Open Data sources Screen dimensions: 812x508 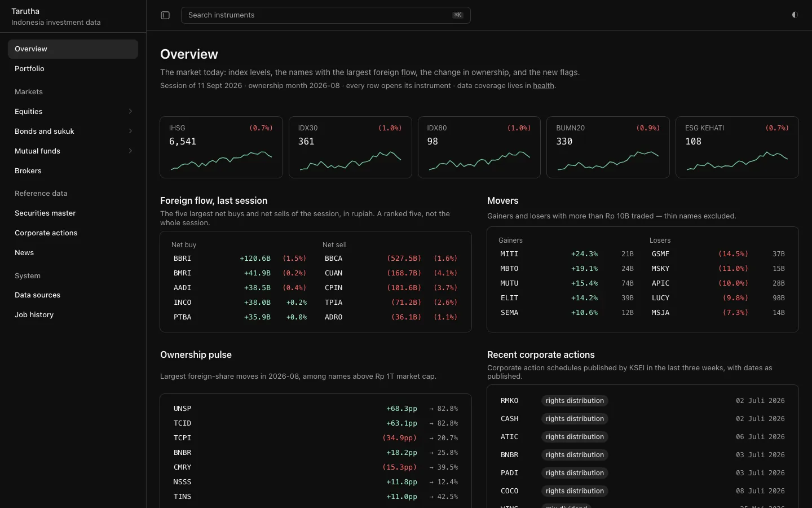pyautogui.click(x=73, y=295)
